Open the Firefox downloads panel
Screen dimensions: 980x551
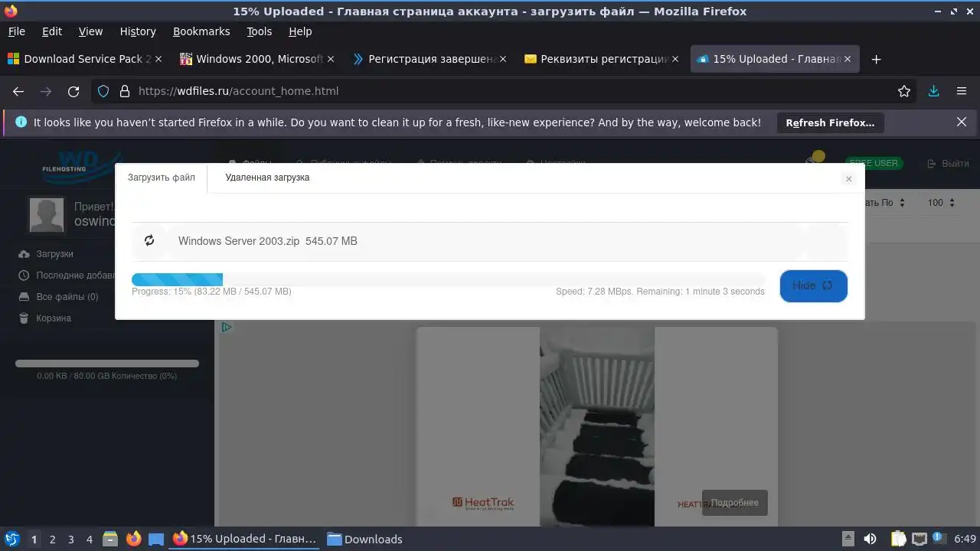pyautogui.click(x=933, y=91)
